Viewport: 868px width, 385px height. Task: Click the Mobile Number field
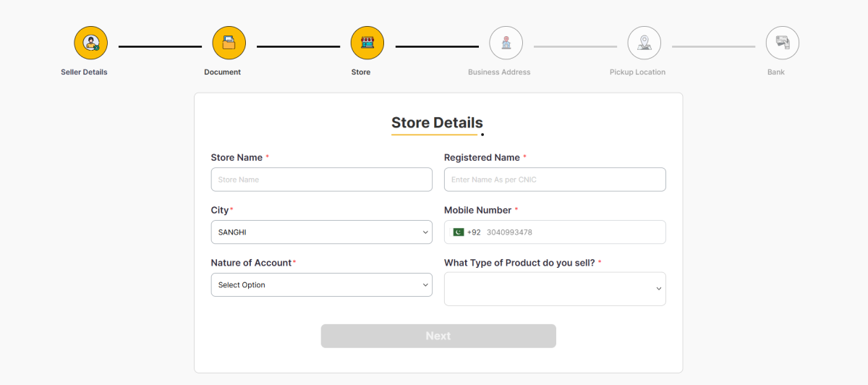point(555,232)
